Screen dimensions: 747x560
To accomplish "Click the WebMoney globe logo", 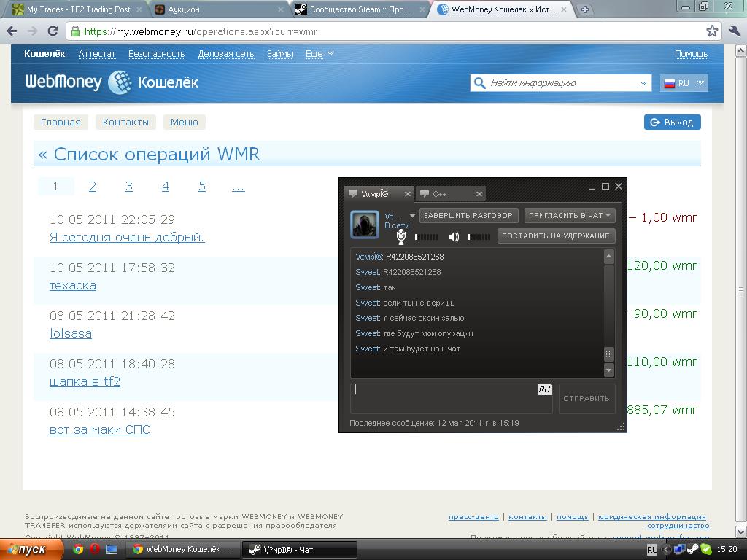I will pos(120,82).
